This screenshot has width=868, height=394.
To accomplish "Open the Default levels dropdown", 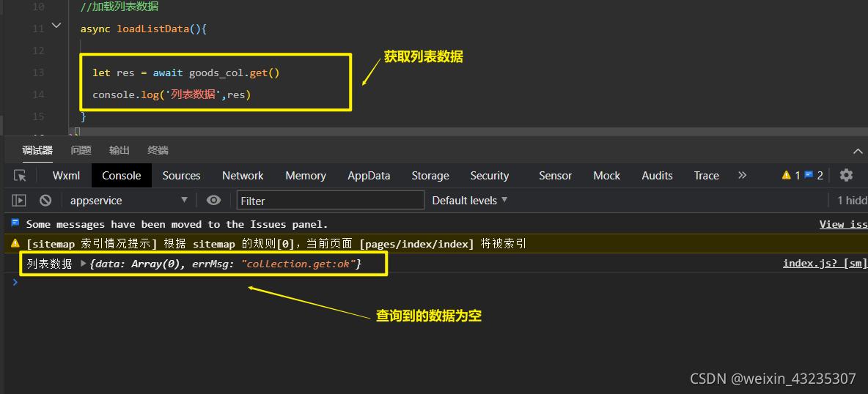I will tap(469, 201).
